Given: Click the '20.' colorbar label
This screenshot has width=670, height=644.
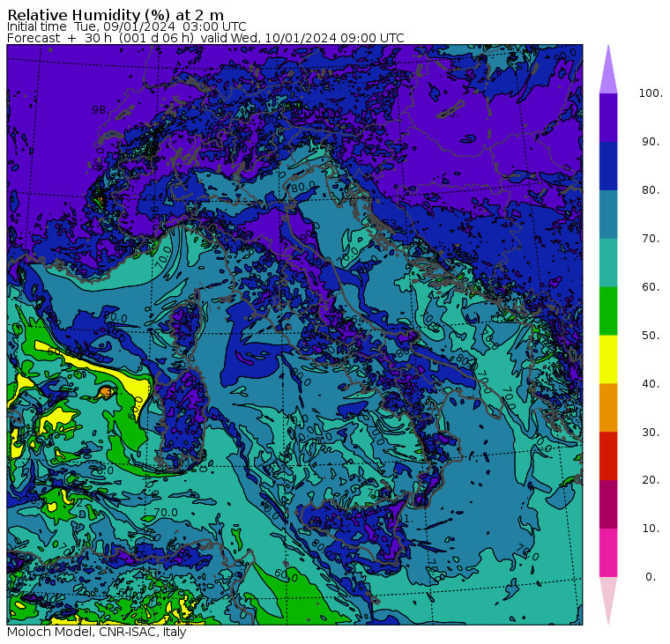Looking at the screenshot, I should [651, 480].
